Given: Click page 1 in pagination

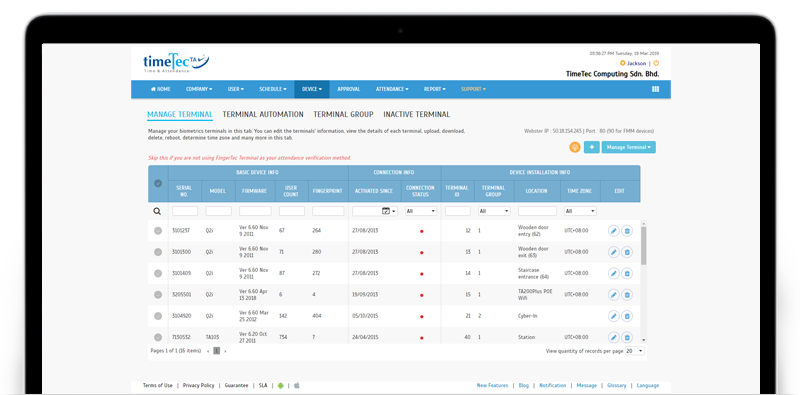Looking at the screenshot, I should [x=216, y=351].
